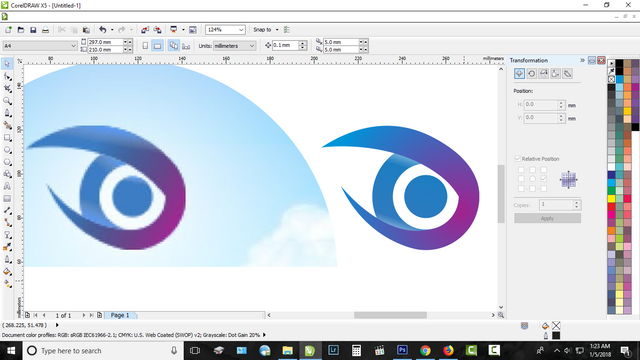Set page to landscape orientation
This screenshot has height=360, width=640.
click(x=157, y=46)
